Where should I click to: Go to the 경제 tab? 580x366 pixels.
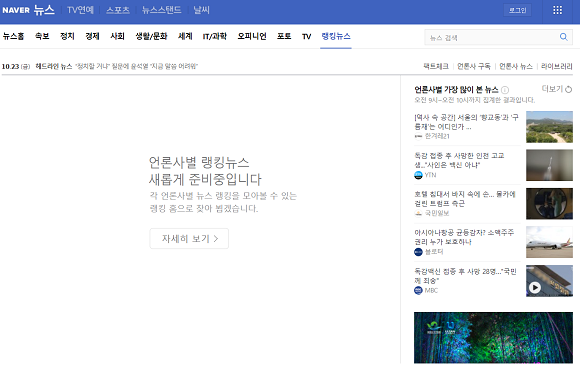pos(92,36)
